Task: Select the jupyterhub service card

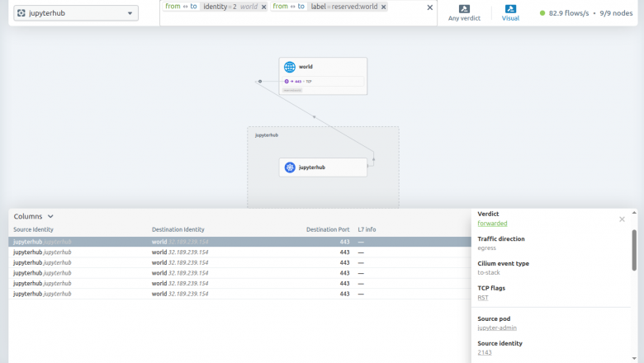Action: tap(323, 167)
